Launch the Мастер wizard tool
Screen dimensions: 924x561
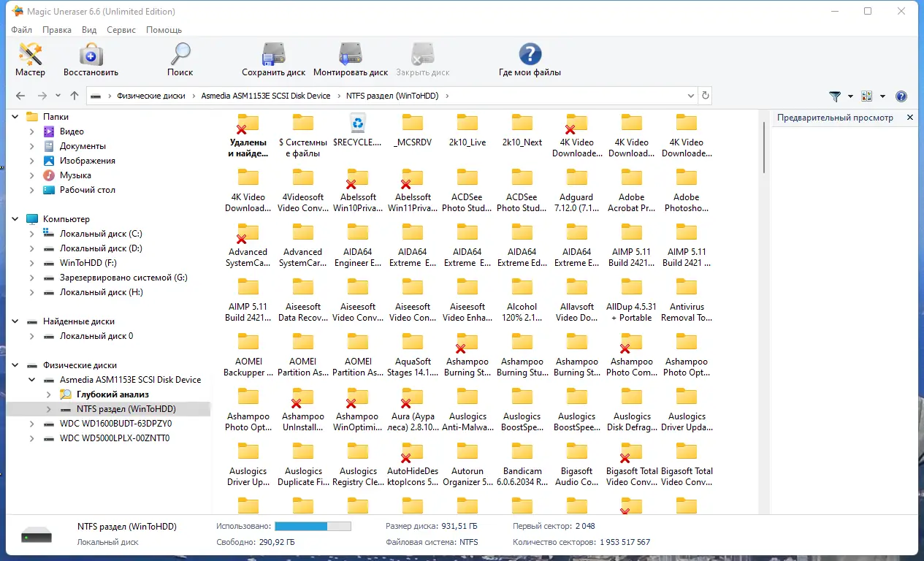(30, 60)
